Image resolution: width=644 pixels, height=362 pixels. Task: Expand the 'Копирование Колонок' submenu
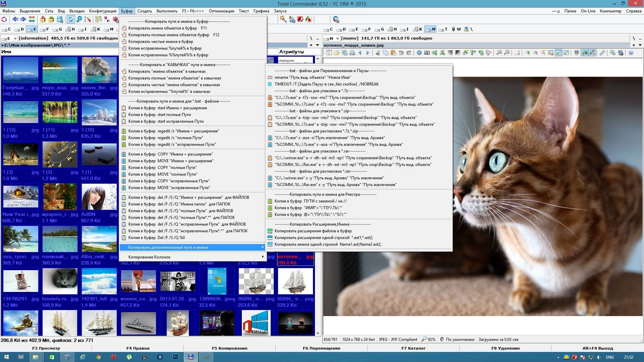click(193, 257)
